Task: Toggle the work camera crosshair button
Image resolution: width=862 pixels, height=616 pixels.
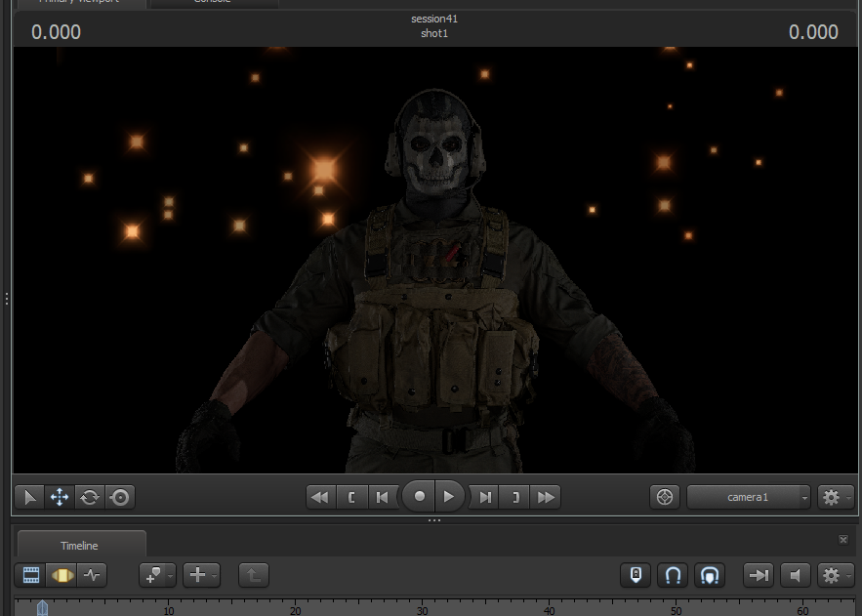Action: (665, 497)
